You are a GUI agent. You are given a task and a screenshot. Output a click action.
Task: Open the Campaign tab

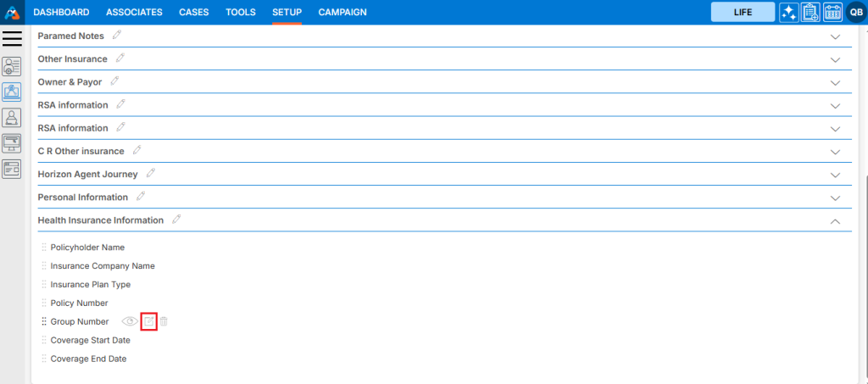pos(342,13)
